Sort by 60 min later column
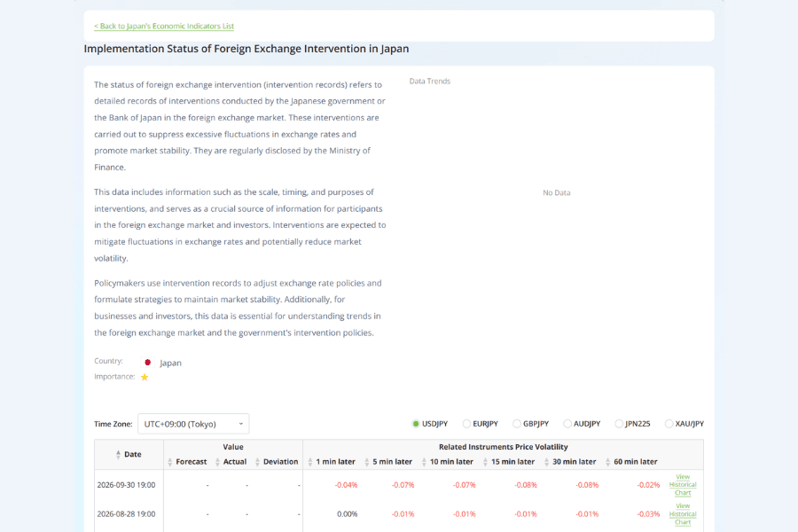This screenshot has width=798, height=532. 631,462
